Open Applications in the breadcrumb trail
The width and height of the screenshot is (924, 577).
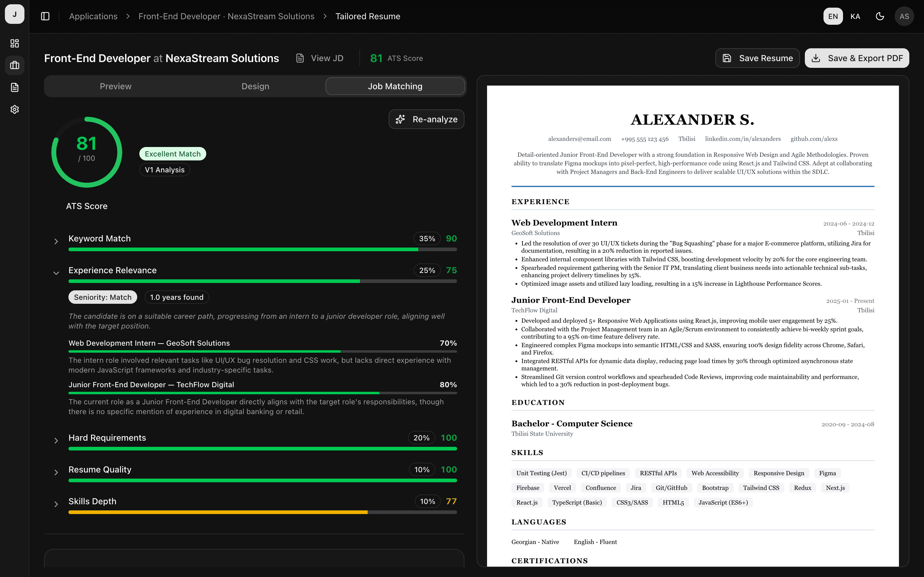(x=93, y=16)
